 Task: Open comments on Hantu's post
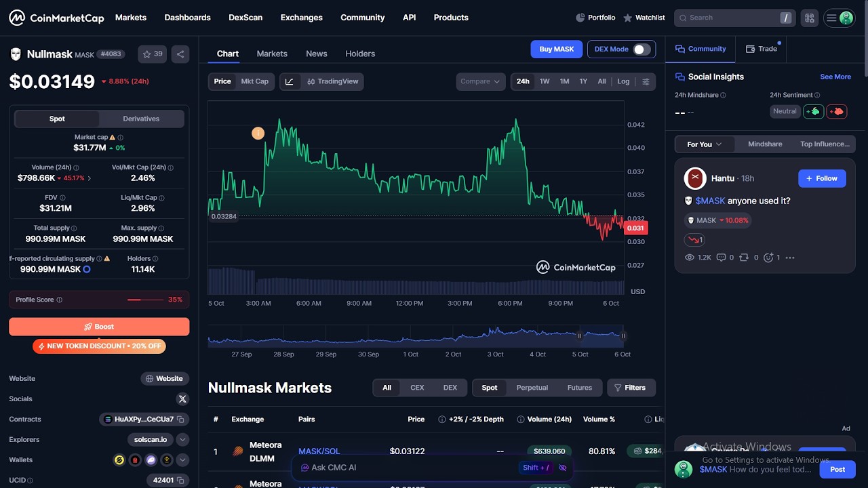pyautogui.click(x=726, y=258)
